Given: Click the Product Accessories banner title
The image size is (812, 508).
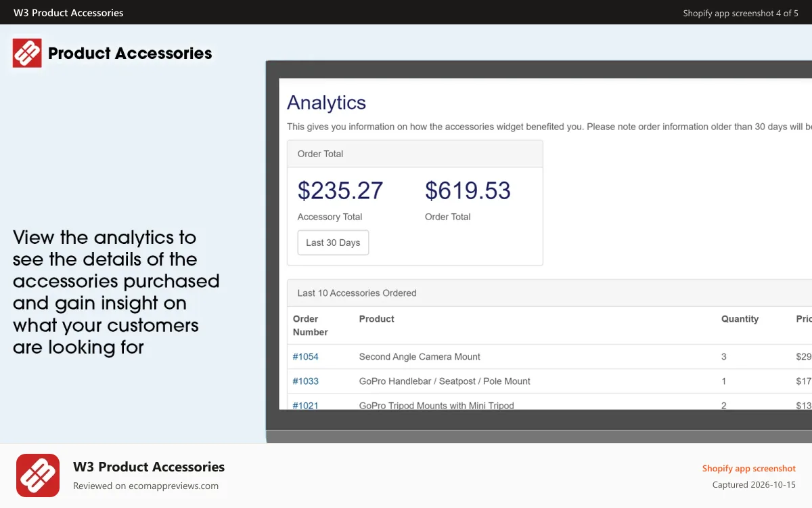Looking at the screenshot, I should pos(130,53).
